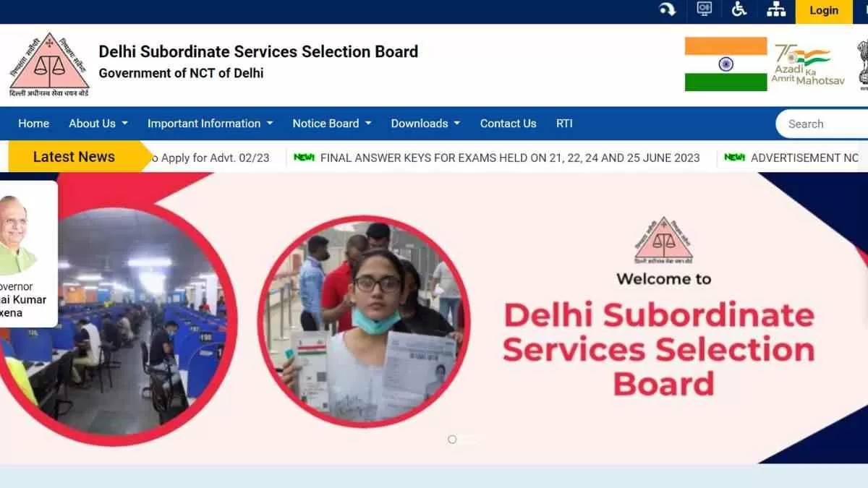Click the Indian flag image
The image size is (868, 488).
coord(726,64)
